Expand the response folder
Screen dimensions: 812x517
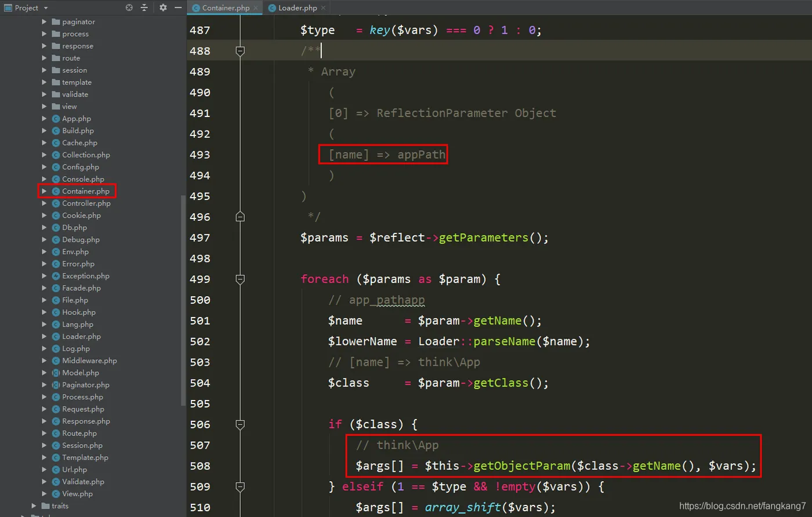pyautogui.click(x=44, y=46)
